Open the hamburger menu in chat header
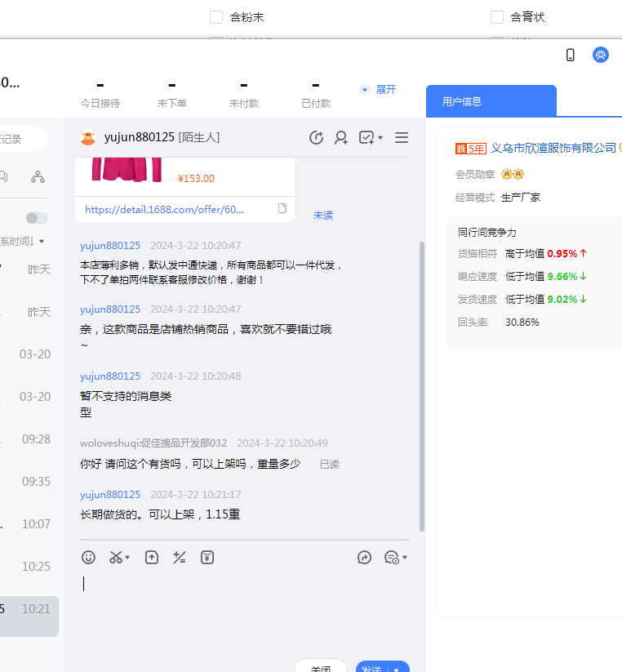 click(402, 137)
